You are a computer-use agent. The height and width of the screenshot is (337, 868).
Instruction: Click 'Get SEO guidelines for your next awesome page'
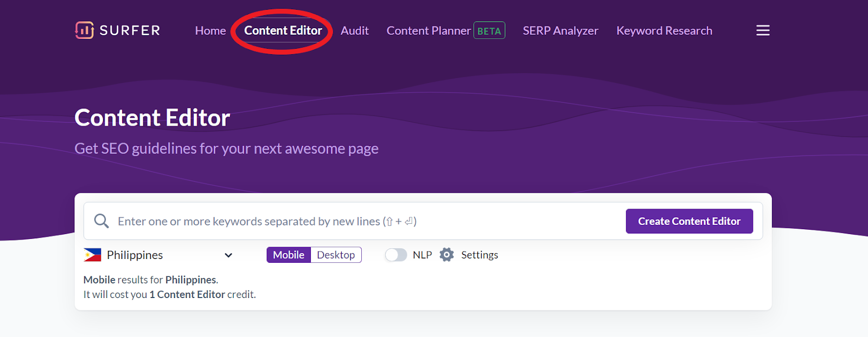227,148
